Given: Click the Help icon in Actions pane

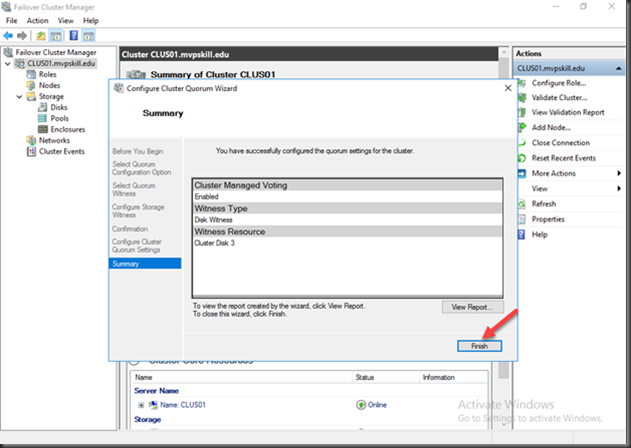Looking at the screenshot, I should 521,235.
